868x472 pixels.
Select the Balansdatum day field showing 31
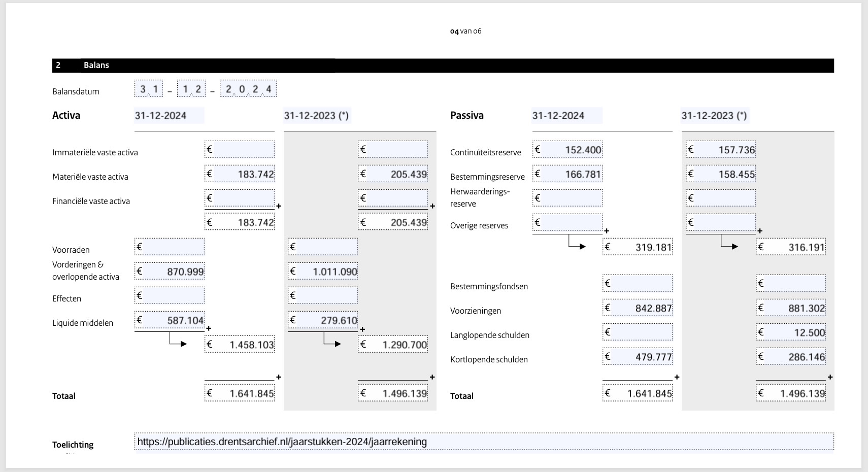click(x=149, y=89)
